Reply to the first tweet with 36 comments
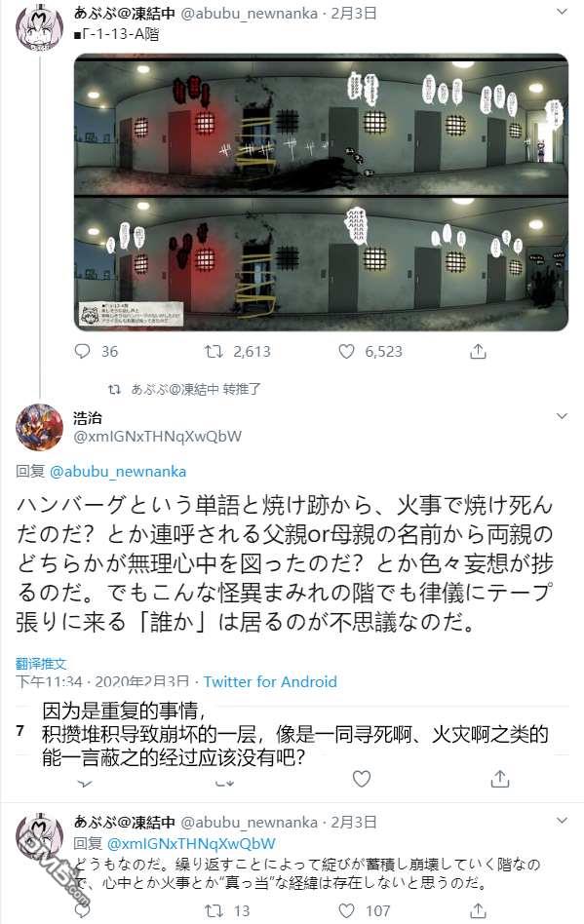This screenshot has width=584, height=924. point(83,351)
